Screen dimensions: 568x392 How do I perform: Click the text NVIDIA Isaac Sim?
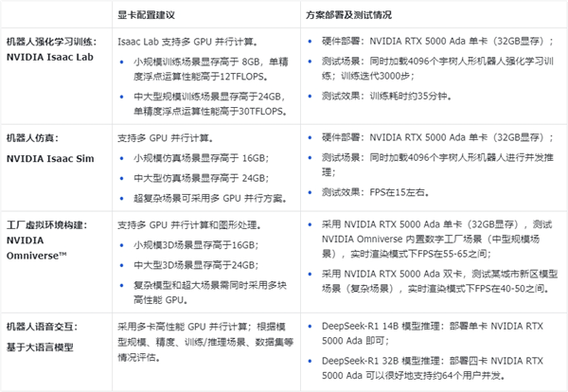[x=50, y=159]
